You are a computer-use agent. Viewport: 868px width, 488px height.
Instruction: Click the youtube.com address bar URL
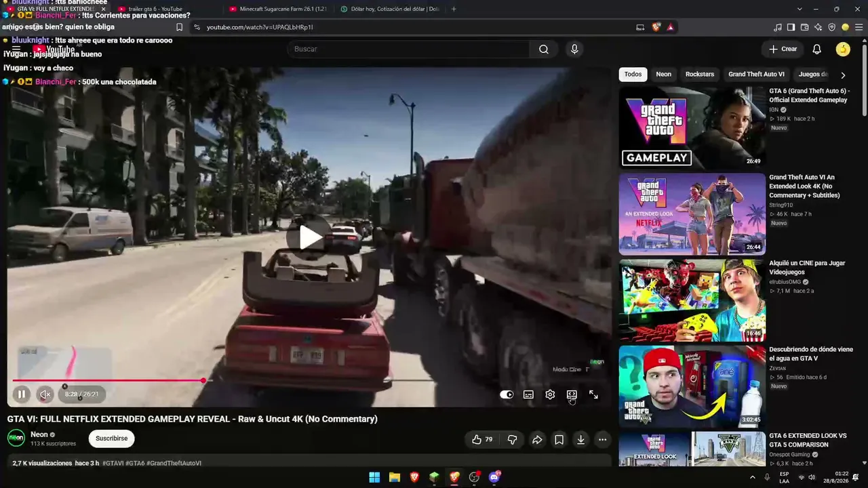[x=260, y=27]
